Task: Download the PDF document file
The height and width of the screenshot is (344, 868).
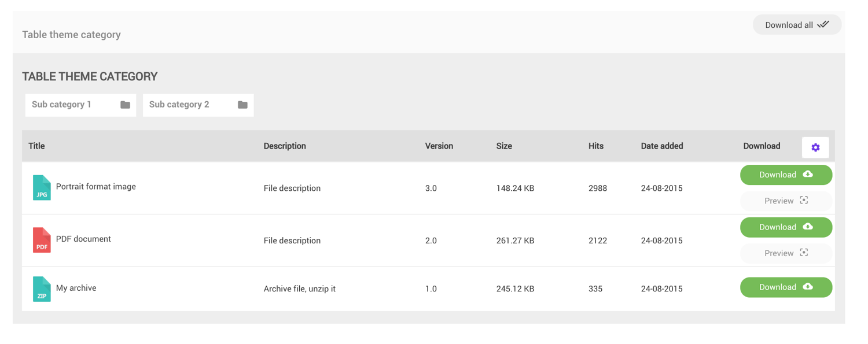Action: pos(786,227)
